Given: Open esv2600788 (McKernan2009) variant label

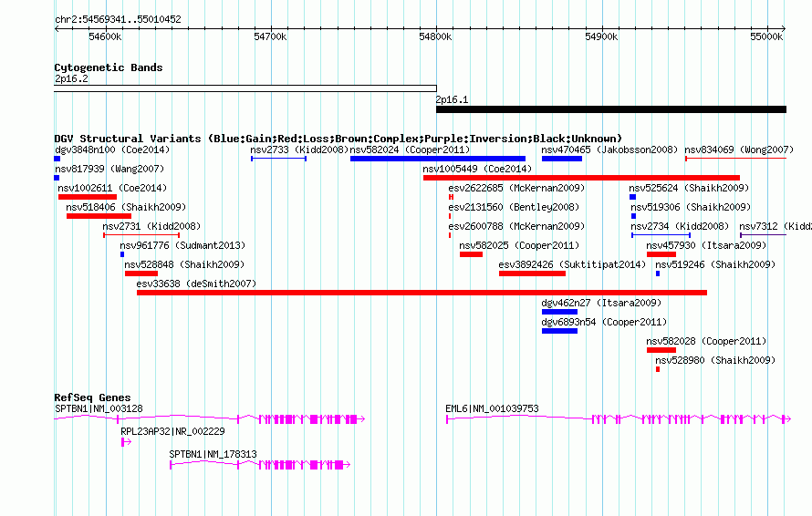Looking at the screenshot, I should [516, 226].
